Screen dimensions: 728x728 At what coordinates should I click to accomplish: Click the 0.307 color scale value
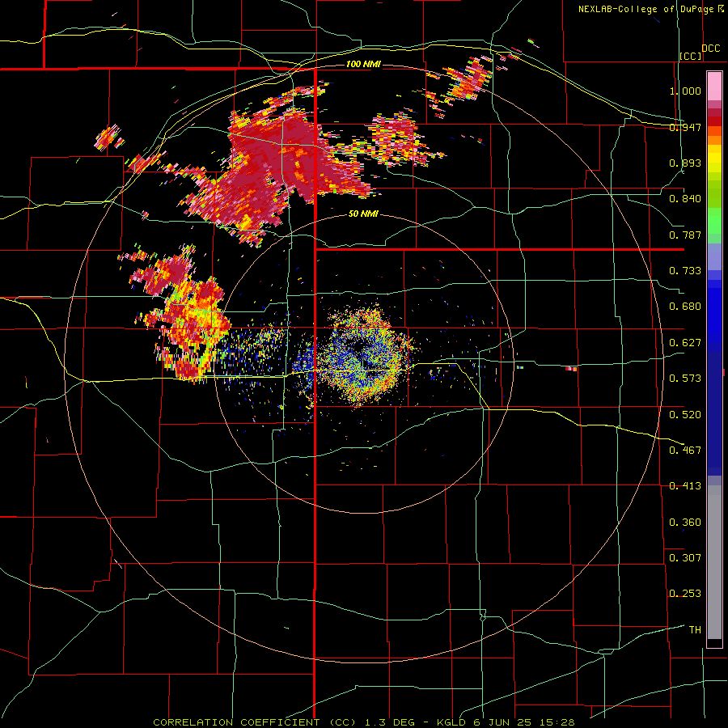tap(685, 557)
